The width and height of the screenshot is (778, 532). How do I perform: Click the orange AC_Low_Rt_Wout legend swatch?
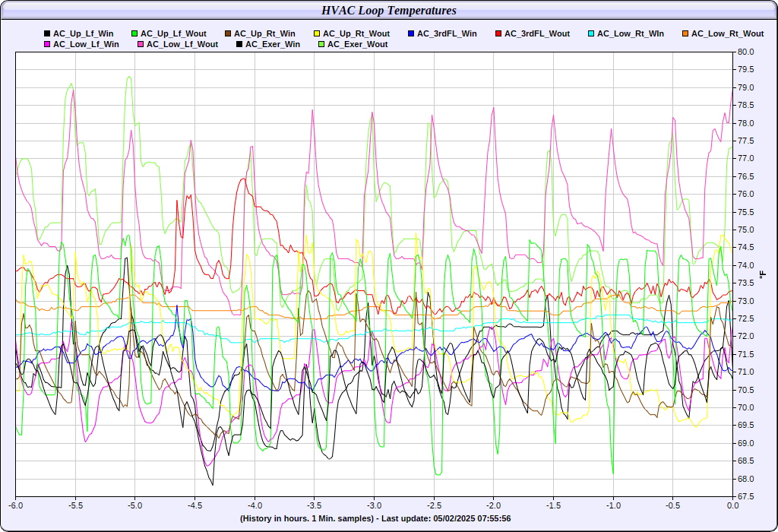coord(685,33)
